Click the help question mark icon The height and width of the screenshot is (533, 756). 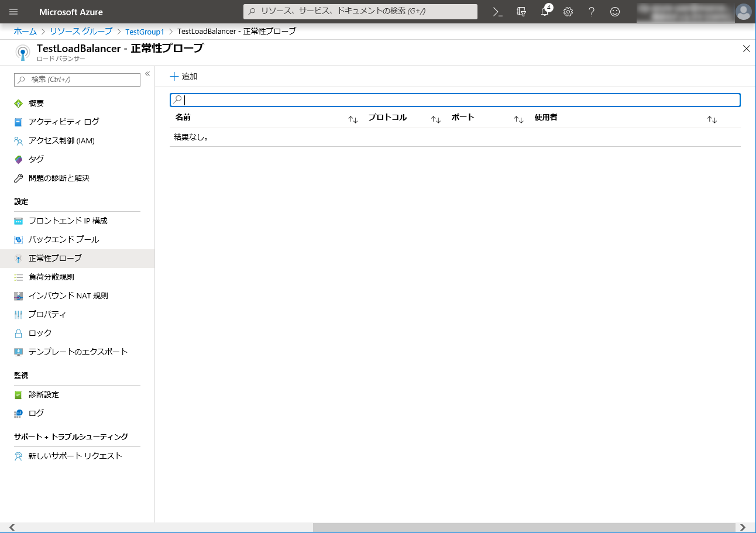(x=592, y=12)
